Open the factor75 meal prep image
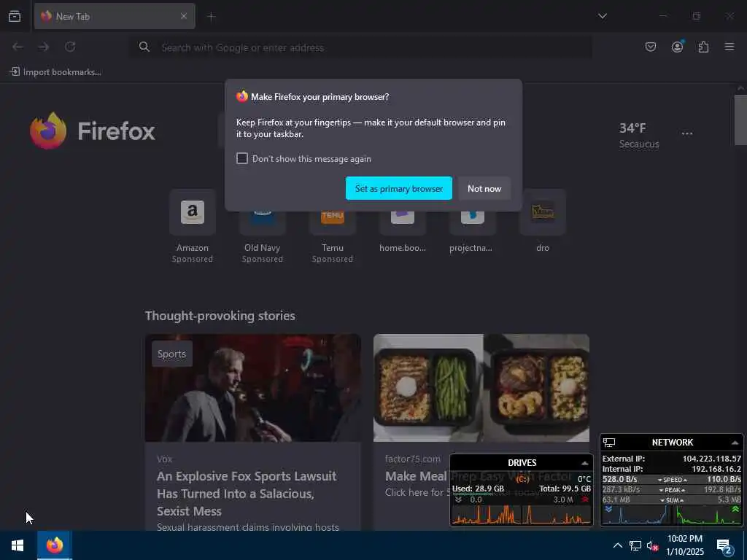The height and width of the screenshot is (560, 747). click(x=481, y=388)
